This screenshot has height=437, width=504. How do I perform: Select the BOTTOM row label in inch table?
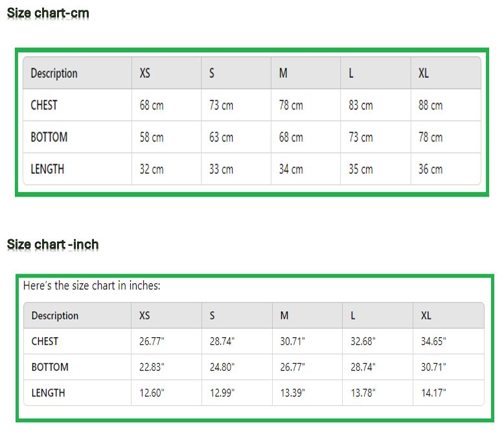pos(50,367)
